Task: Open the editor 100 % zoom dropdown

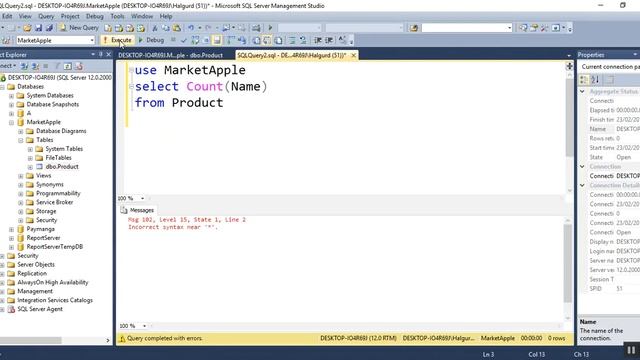Action: coord(142,198)
